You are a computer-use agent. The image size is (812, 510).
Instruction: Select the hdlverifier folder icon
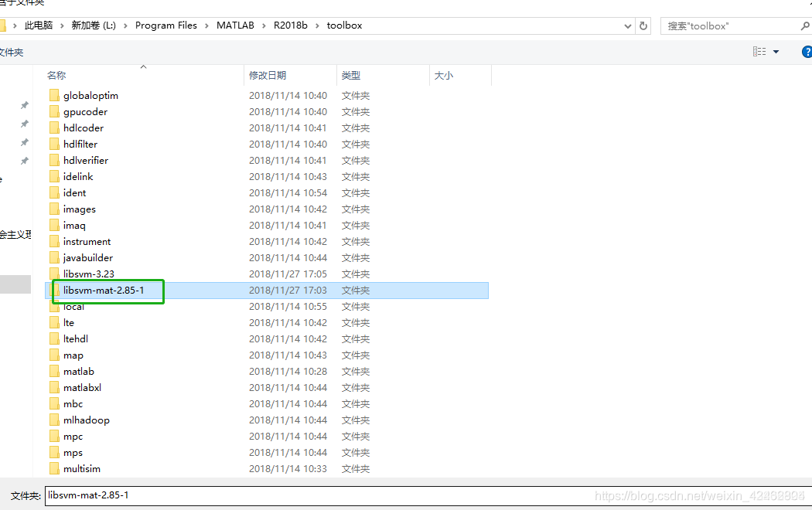coord(54,161)
